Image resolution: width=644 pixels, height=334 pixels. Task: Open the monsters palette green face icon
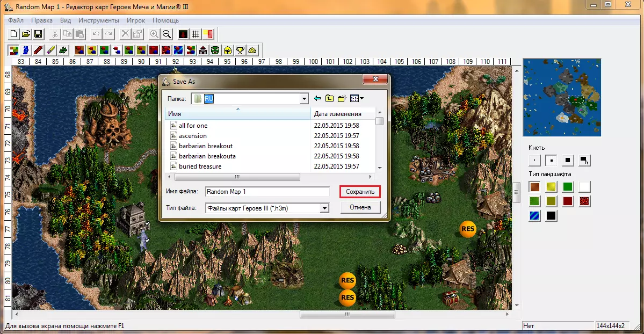(215, 50)
